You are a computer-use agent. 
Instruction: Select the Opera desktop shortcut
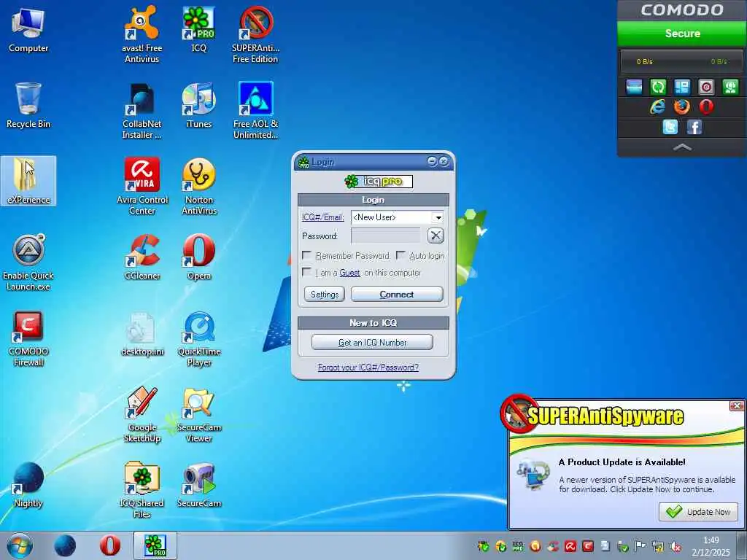pyautogui.click(x=198, y=257)
